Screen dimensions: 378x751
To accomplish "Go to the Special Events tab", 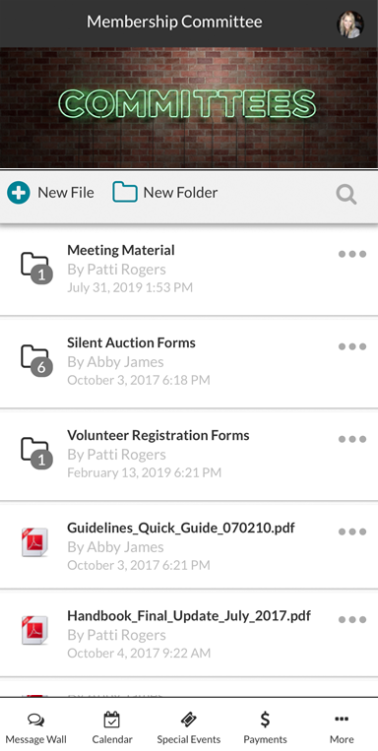I will pyautogui.click(x=189, y=728).
